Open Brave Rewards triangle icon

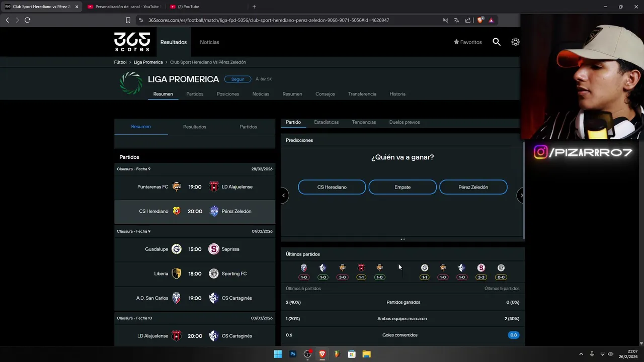click(x=491, y=20)
